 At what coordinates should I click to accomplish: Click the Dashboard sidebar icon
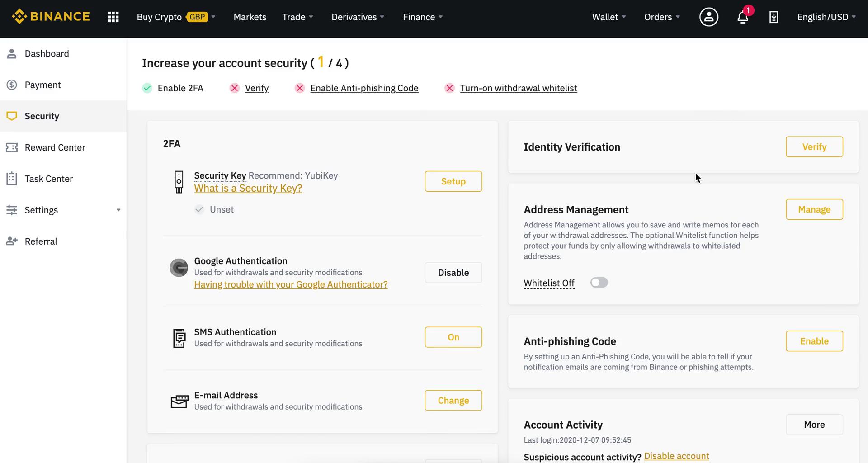[12, 53]
